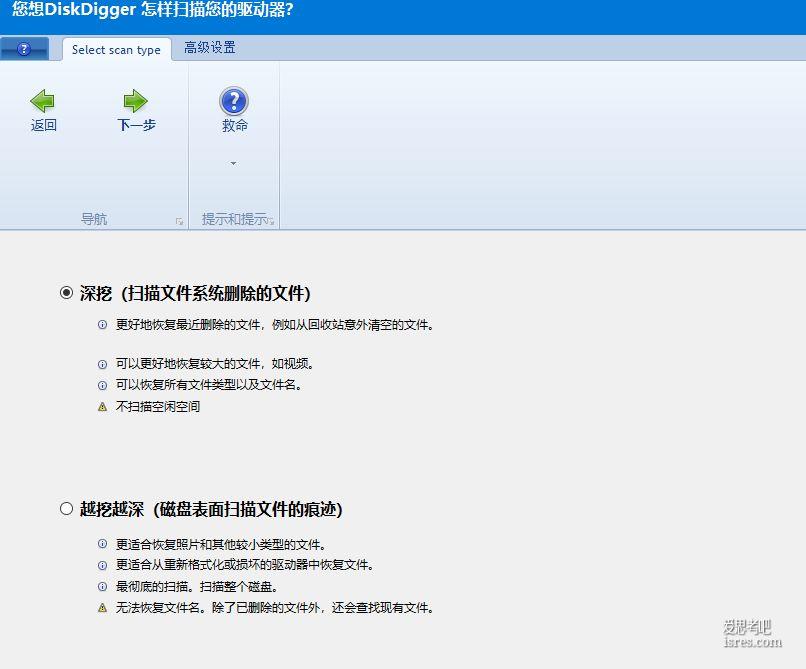Click the warning text 无法恢复文件名
The height and width of the screenshot is (669, 806).
tap(275, 607)
